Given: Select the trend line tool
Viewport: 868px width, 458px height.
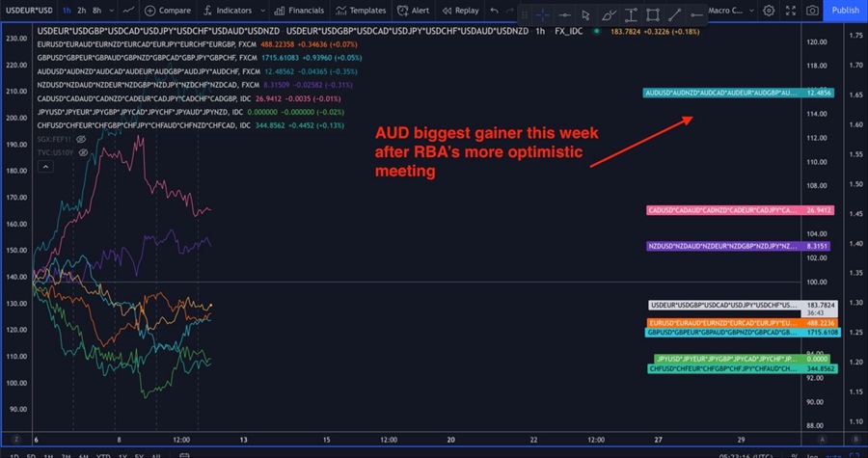Looking at the screenshot, I should coord(675,14).
